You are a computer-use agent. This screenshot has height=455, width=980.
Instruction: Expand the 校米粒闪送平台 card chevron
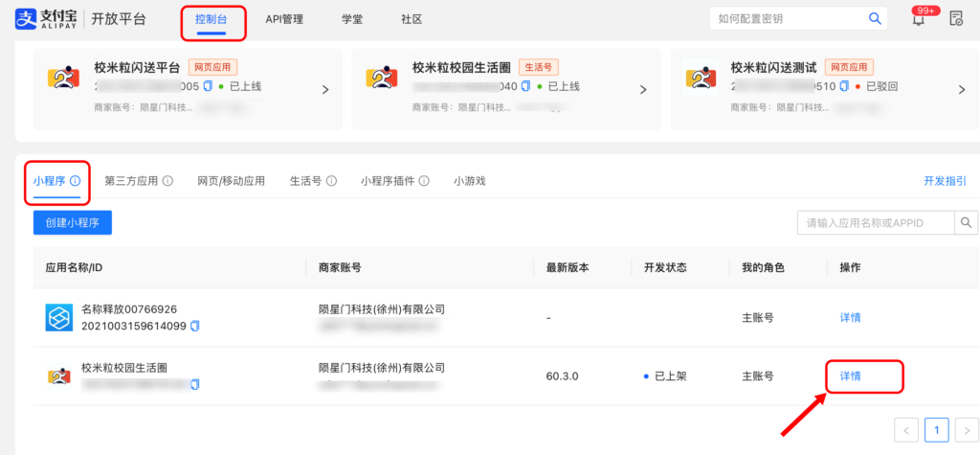coord(325,90)
